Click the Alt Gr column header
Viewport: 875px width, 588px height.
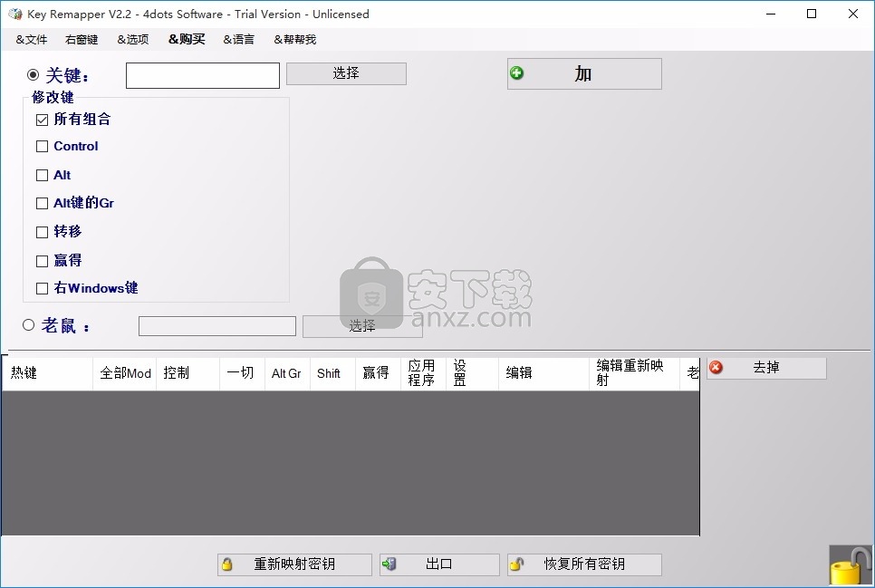pos(287,373)
